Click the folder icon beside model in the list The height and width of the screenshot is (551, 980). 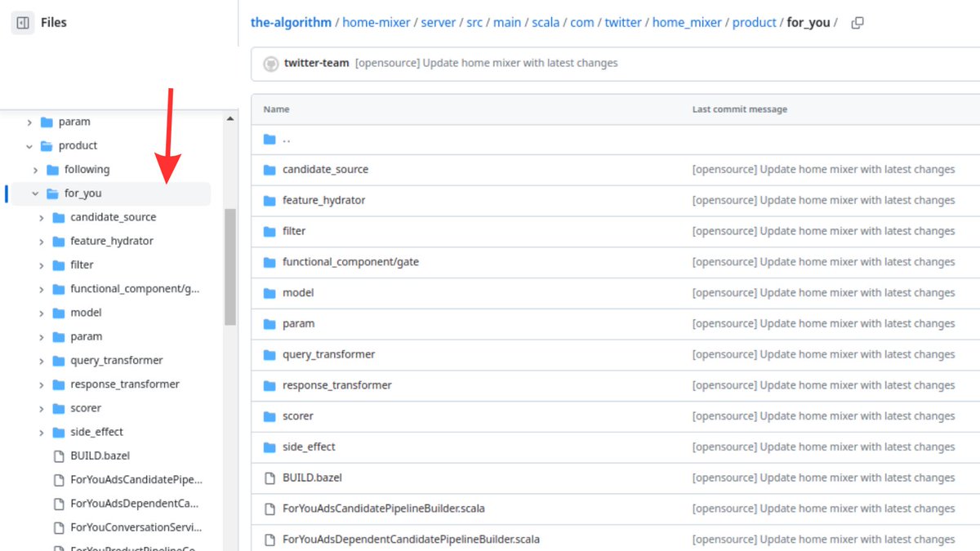point(269,292)
